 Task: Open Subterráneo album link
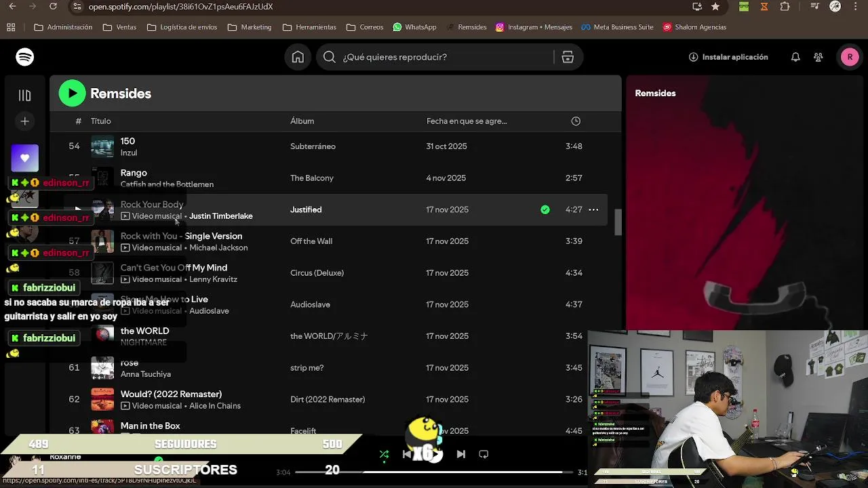point(313,146)
